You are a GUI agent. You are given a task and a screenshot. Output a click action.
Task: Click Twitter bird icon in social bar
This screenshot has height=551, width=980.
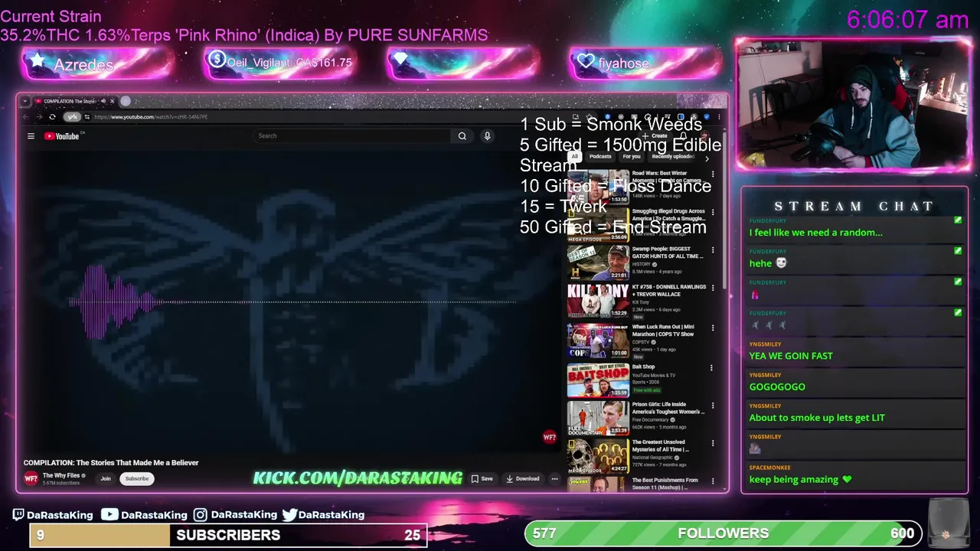click(289, 515)
